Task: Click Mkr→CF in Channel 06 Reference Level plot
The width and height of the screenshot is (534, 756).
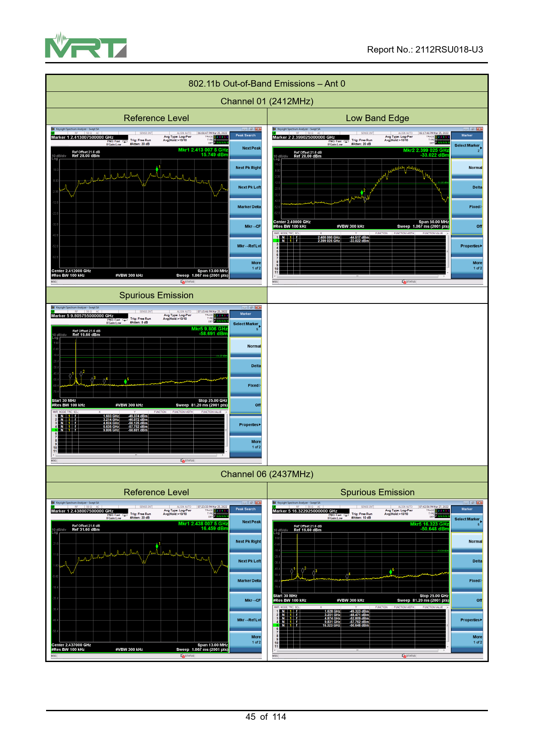Action: tap(245, 600)
